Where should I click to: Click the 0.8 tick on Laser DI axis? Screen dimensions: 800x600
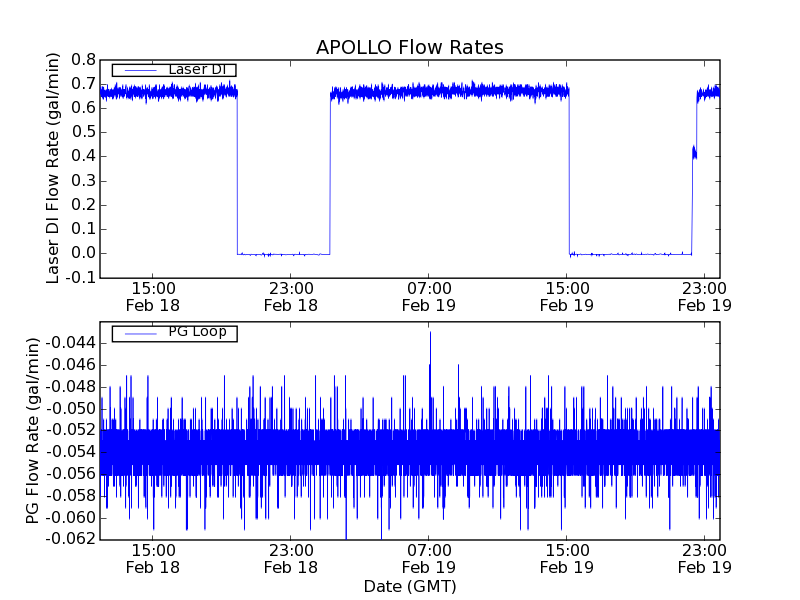tap(84, 60)
